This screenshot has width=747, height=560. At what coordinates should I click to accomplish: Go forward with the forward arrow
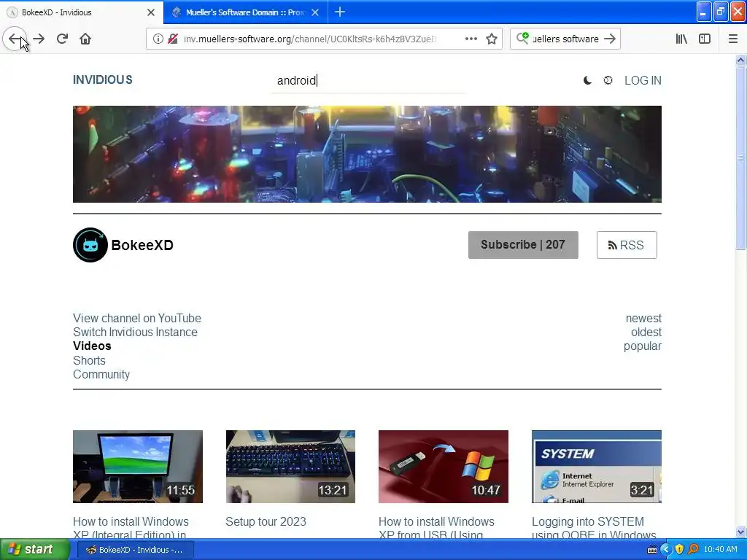point(39,39)
